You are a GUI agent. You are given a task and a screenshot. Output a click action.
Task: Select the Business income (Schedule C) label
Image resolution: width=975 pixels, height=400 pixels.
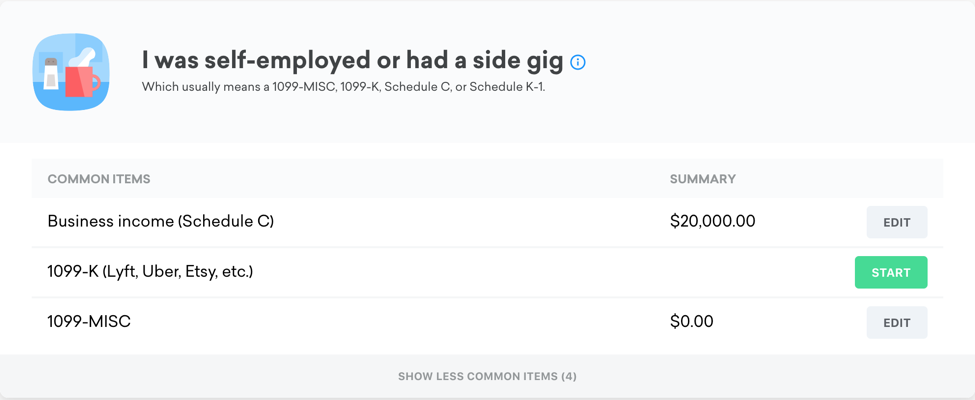click(x=160, y=221)
